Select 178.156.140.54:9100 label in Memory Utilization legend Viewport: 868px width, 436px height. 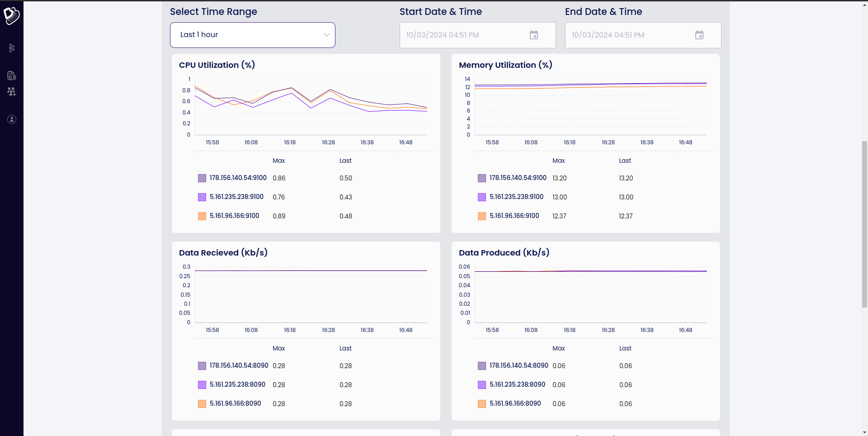point(518,178)
